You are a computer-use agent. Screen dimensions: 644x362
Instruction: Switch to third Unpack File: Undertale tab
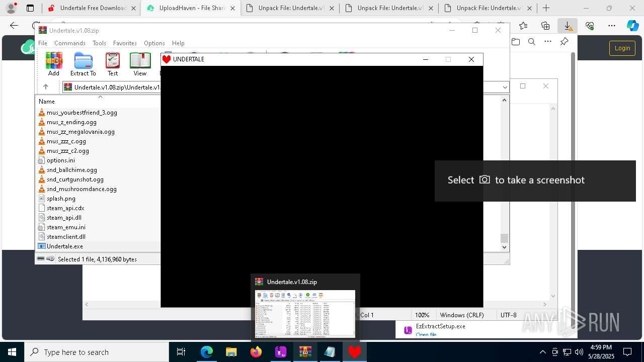(488, 8)
